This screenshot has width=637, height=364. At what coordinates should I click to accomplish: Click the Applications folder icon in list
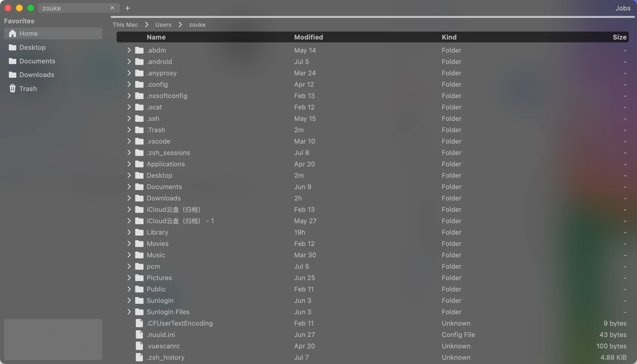[139, 164]
